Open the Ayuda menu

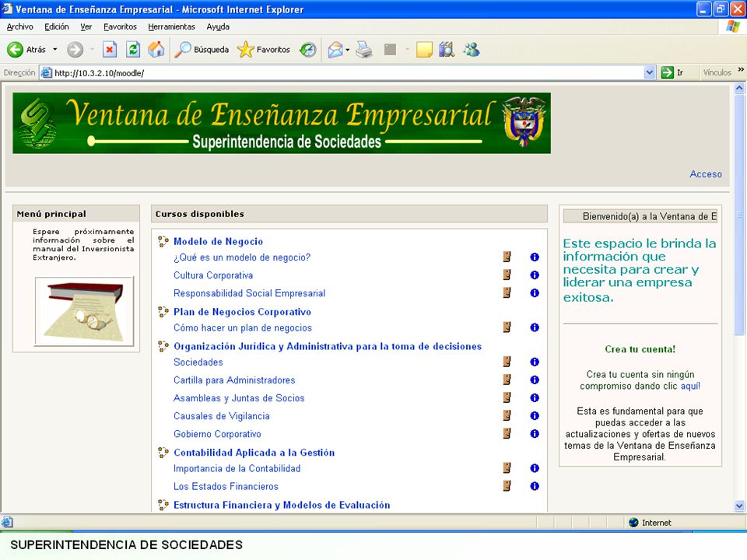point(218,26)
